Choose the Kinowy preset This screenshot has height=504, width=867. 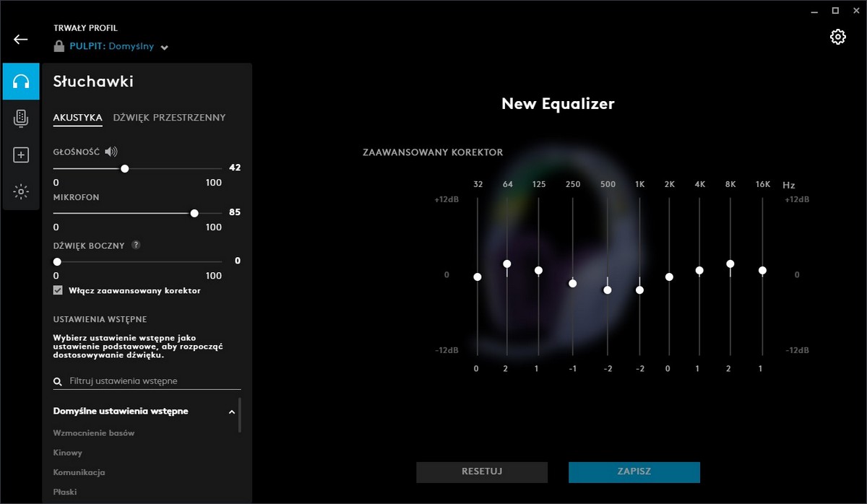pos(68,453)
